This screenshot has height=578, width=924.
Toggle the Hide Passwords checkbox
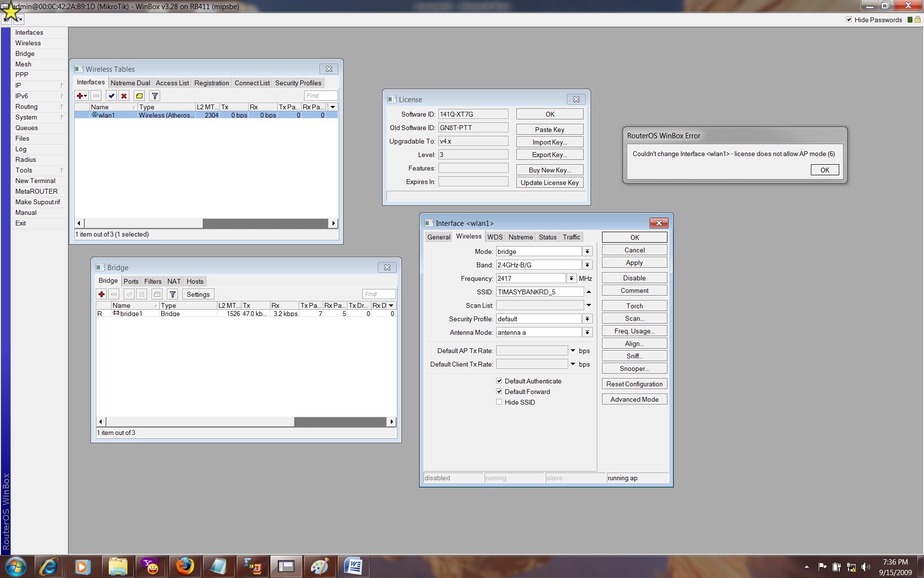(849, 20)
